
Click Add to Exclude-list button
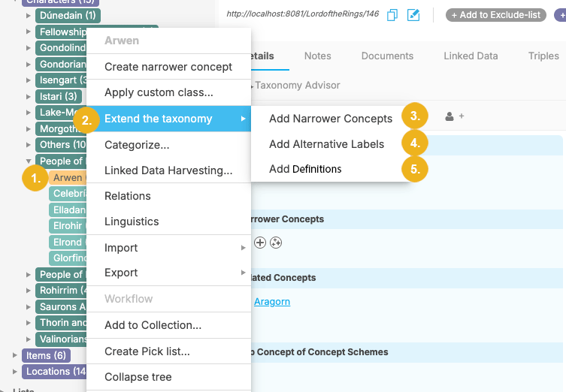coord(496,15)
